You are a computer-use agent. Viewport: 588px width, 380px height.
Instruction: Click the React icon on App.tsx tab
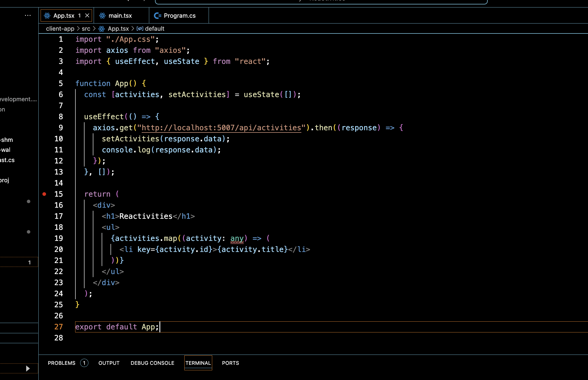[47, 15]
